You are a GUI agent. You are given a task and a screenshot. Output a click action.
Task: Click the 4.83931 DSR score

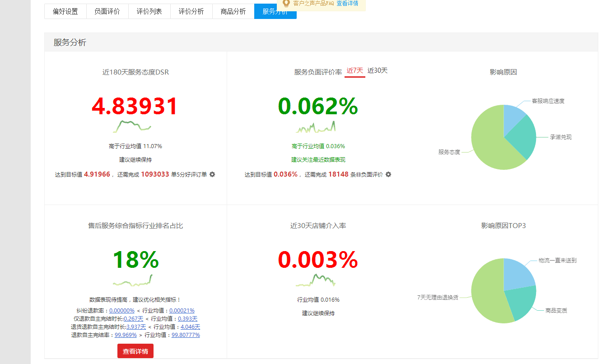click(135, 107)
